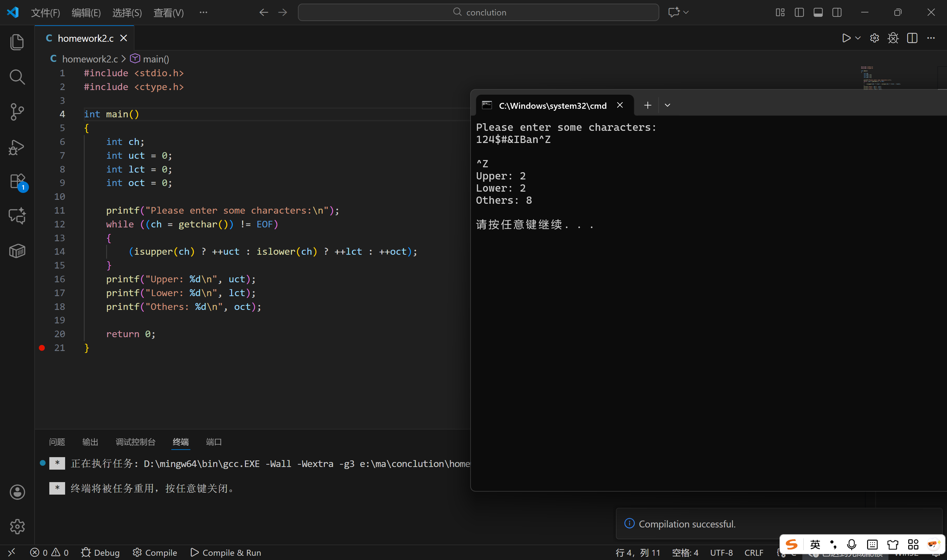Expand the dropdown arrow next to the Run button

tap(858, 38)
